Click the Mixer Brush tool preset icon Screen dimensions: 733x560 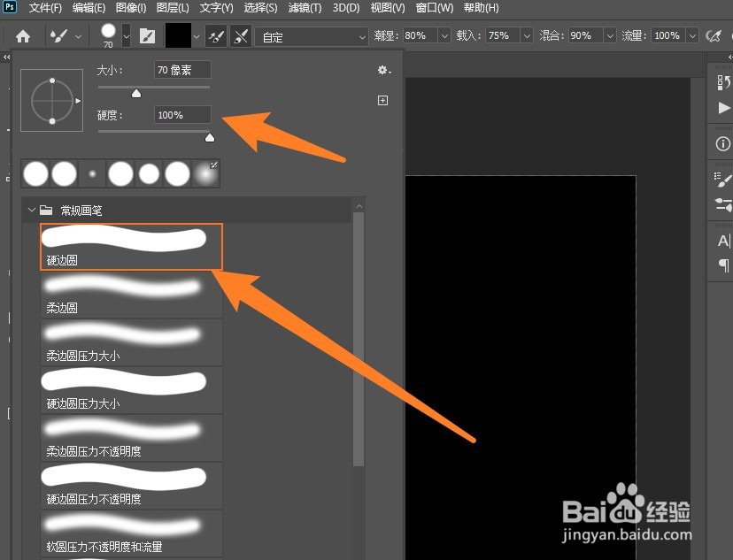[59, 36]
